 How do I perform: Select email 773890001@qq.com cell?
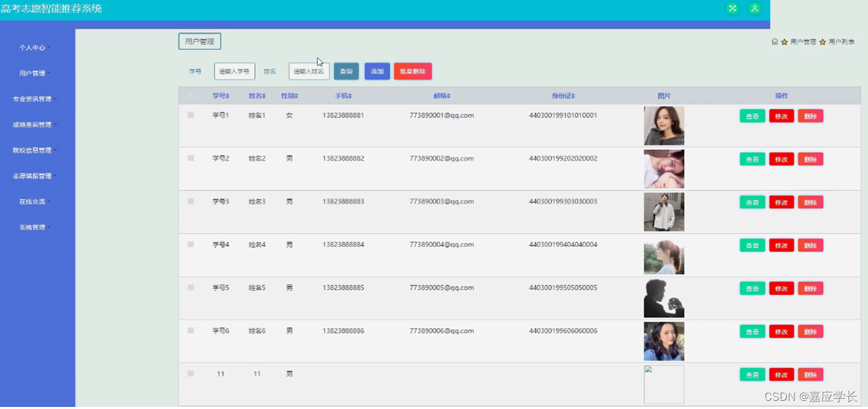[441, 115]
